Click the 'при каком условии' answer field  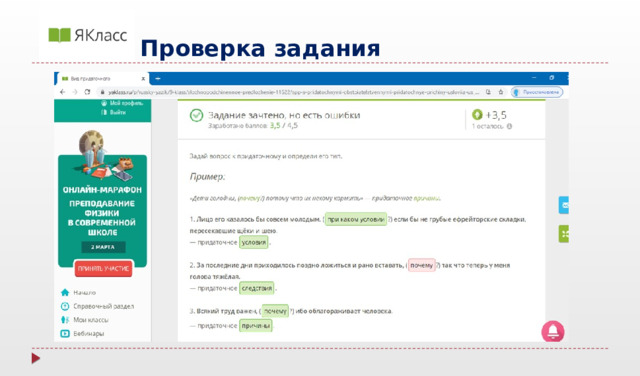(x=356, y=219)
